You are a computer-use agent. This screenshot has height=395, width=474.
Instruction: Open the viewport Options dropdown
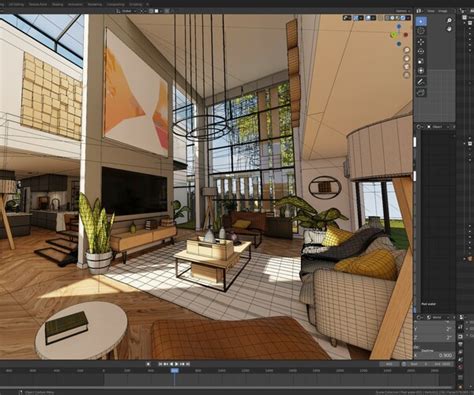click(x=403, y=11)
